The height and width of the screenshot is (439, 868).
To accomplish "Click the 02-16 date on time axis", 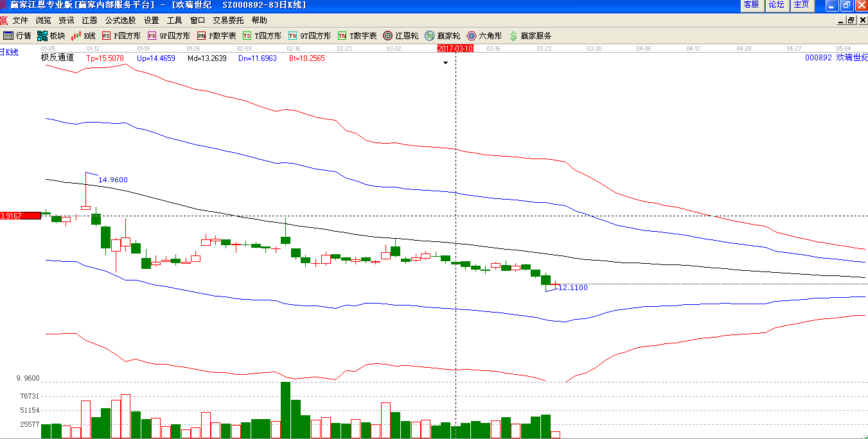I will (294, 48).
